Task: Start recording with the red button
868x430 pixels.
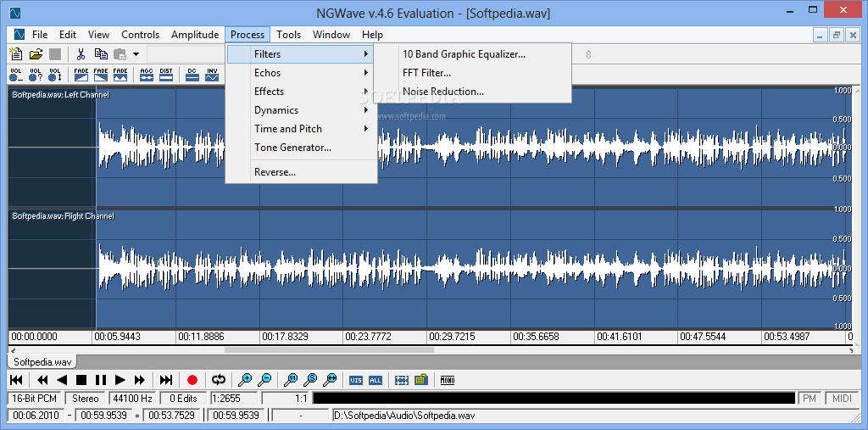Action: (192, 380)
